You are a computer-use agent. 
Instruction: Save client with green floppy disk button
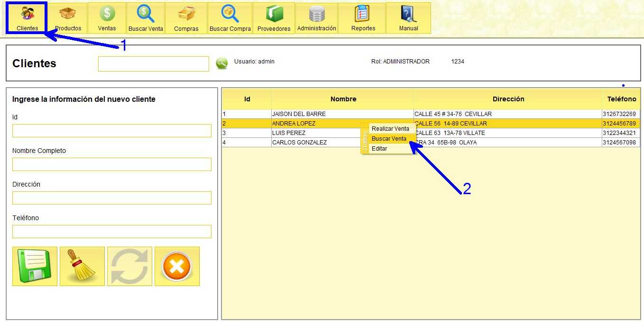point(35,266)
